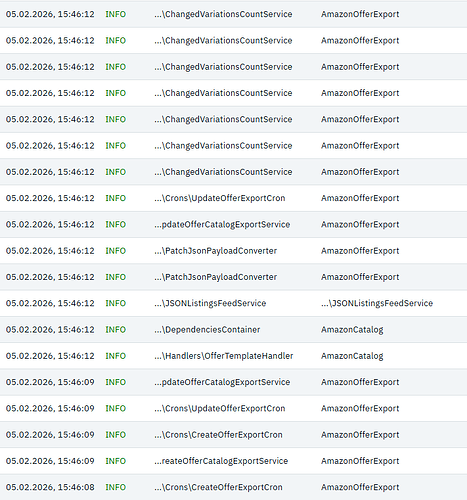Select the timestamp of the OfferTemplateHandler row

[50, 356]
